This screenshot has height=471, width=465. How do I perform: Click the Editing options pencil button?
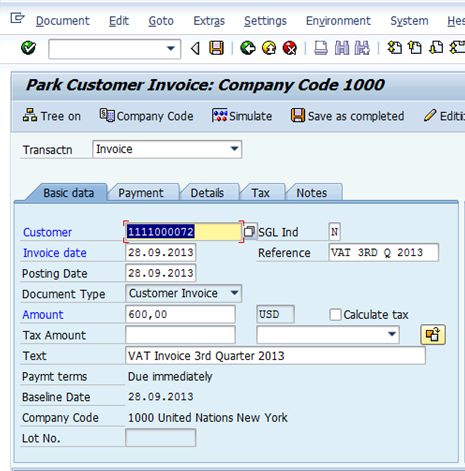444,116
